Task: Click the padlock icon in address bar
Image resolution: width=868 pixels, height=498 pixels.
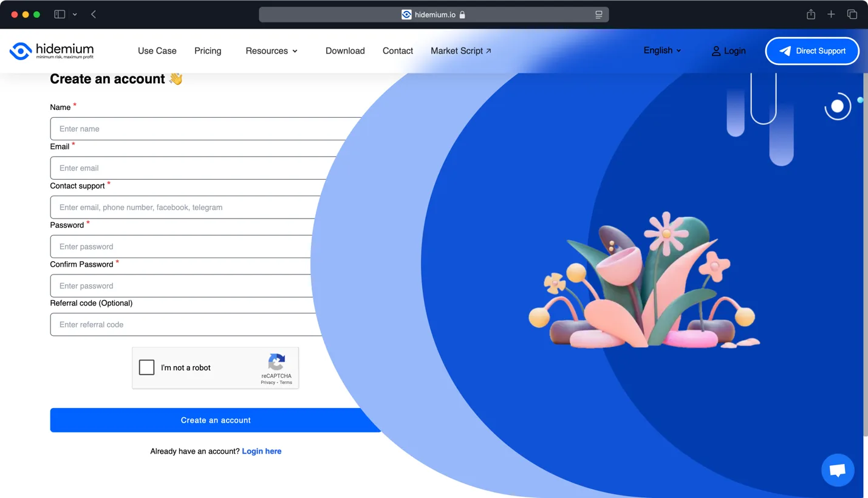Action: coord(462,15)
